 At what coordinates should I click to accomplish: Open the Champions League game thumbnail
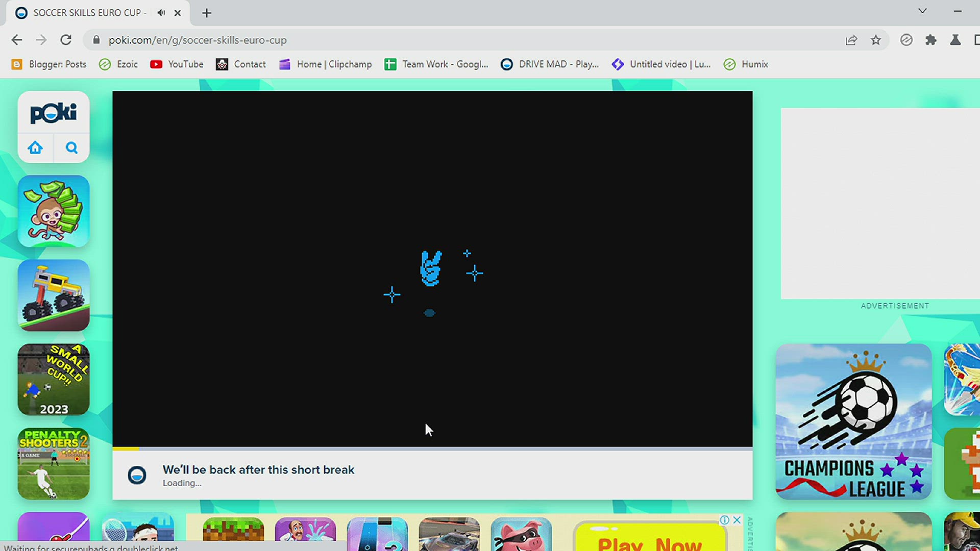pyautogui.click(x=853, y=421)
